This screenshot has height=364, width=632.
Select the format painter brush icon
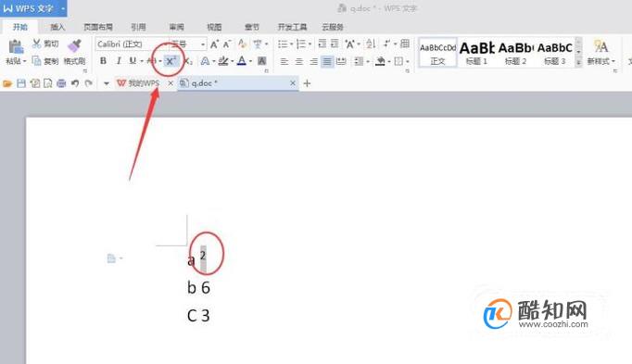(x=74, y=46)
